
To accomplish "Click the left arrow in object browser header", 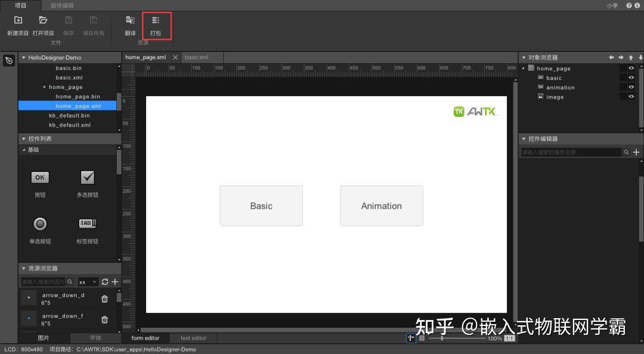I will point(611,57).
